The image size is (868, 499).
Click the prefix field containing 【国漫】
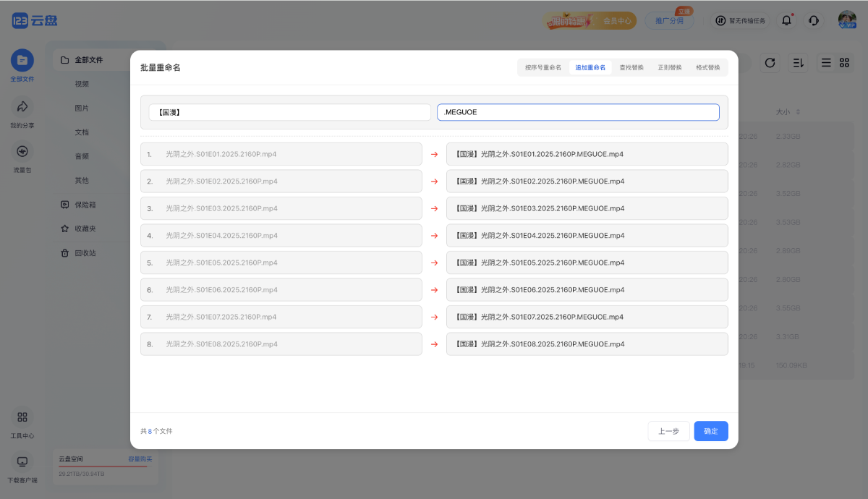pos(289,112)
